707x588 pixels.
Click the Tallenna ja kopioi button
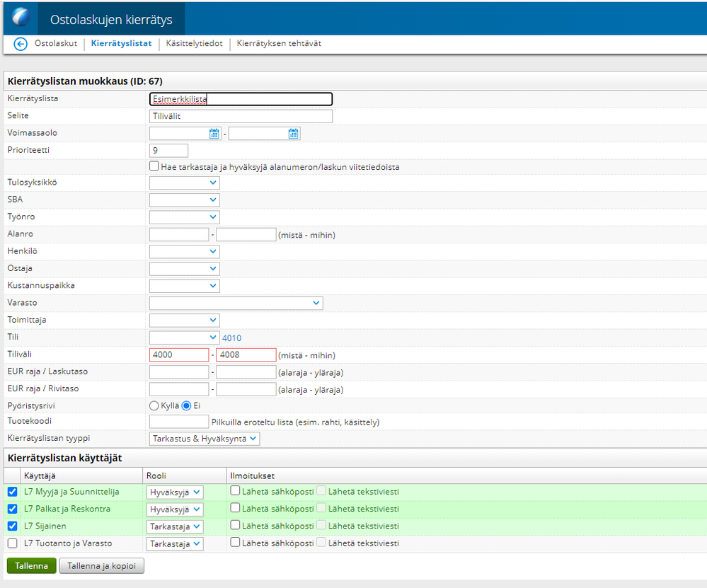(101, 565)
